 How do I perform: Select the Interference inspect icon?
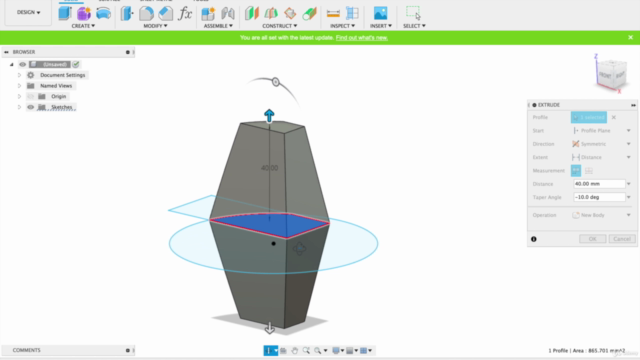click(x=352, y=13)
